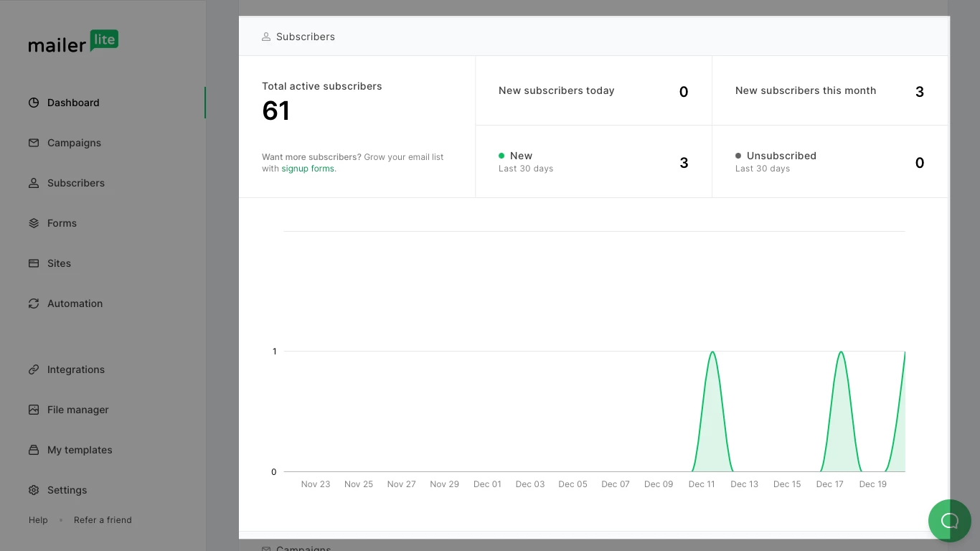Screen dimensions: 980x551
Task: Open the green chat support bubble
Action: [949, 520]
